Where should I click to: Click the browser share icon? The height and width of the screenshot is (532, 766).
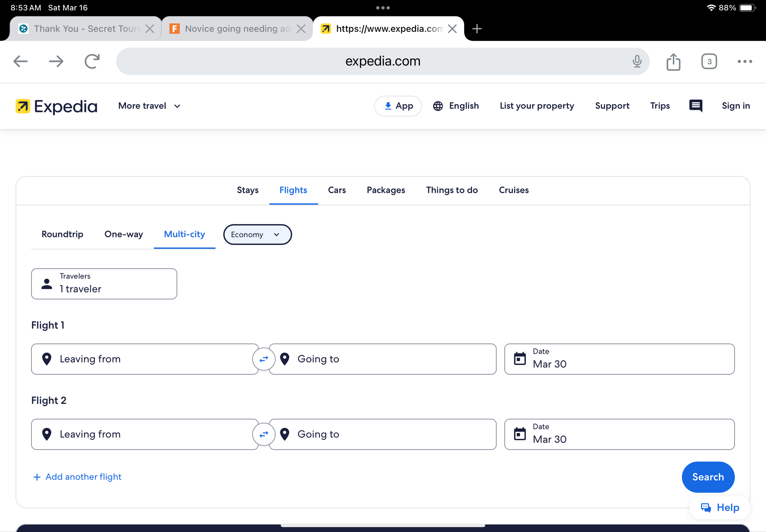(x=673, y=62)
